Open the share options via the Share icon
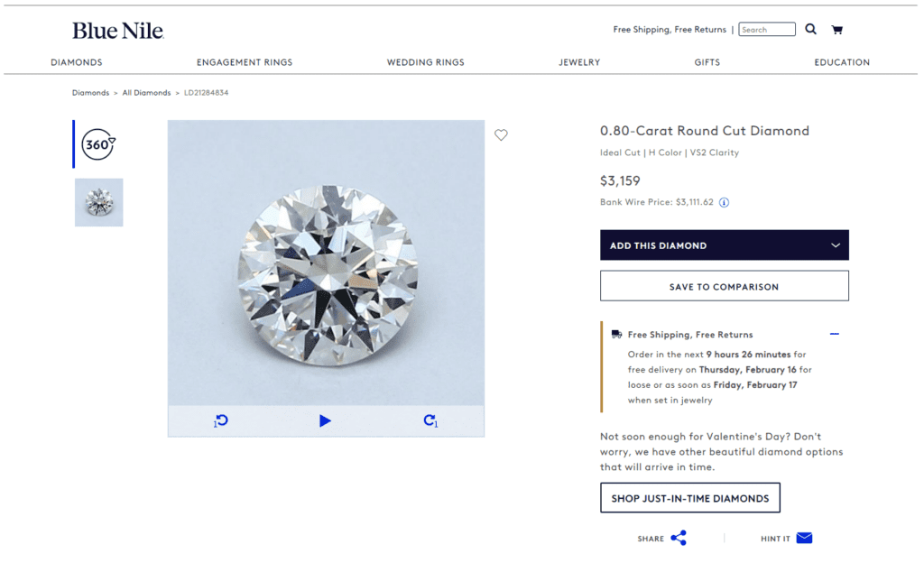Image resolution: width=924 pixels, height=563 pixels. tap(678, 538)
